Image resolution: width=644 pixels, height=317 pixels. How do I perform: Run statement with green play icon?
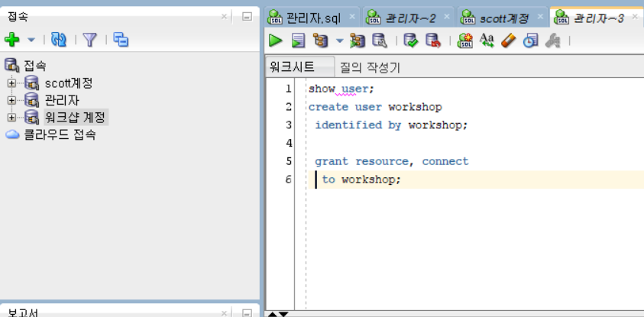(x=276, y=40)
